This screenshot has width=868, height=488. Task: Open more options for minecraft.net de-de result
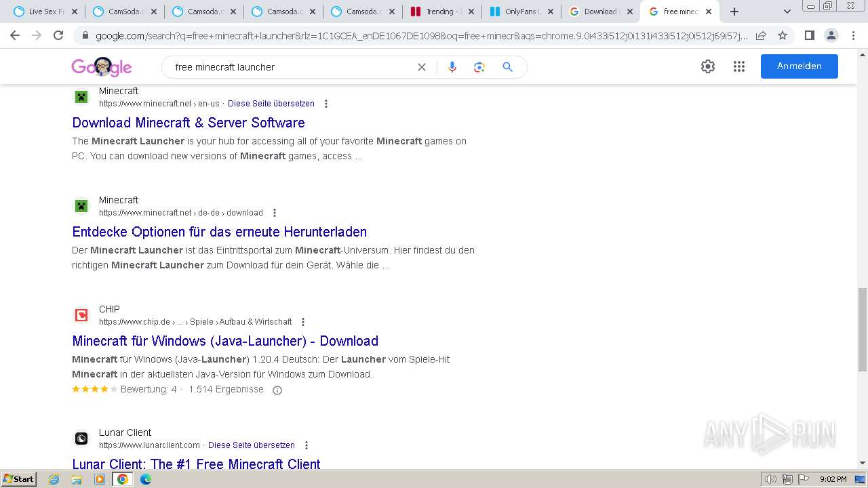pos(275,213)
